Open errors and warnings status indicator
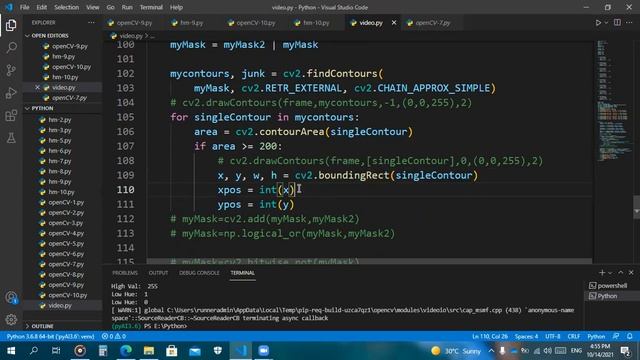 coord(114,336)
